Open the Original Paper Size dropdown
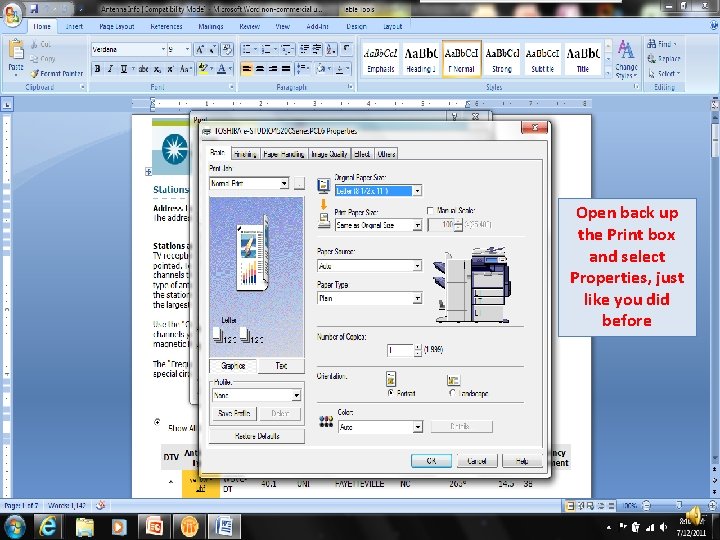Image resolution: width=720 pixels, height=540 pixels. point(417,191)
